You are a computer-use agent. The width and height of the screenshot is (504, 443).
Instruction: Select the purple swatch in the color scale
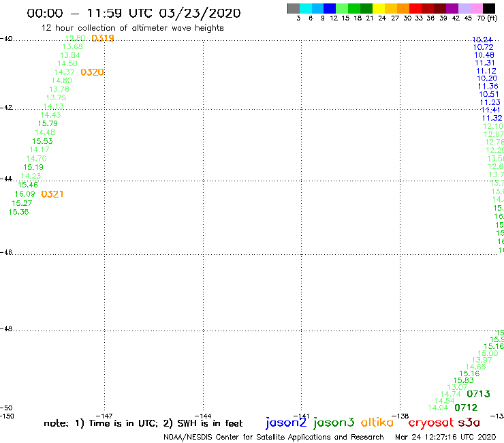452,8
